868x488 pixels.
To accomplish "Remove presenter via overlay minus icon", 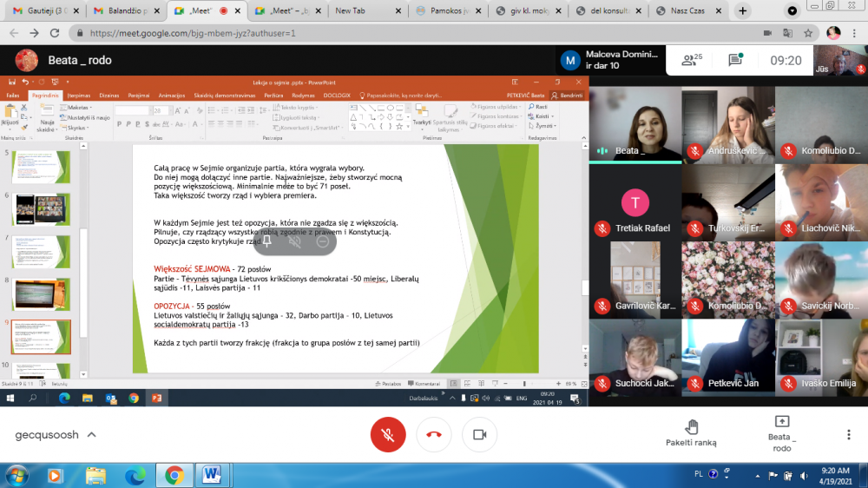I will coord(323,241).
